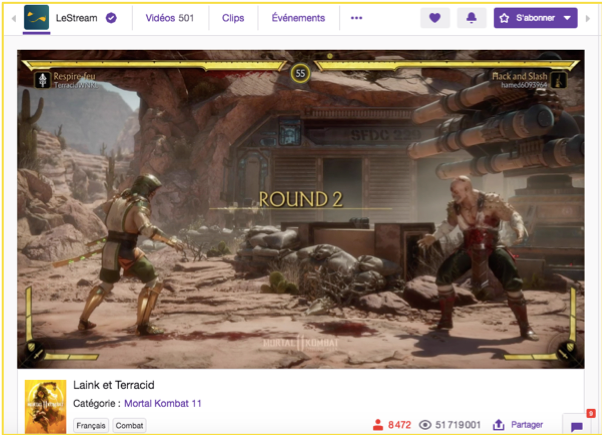Screen dimensions: 602x435
Task: Select the Français tag
Action: point(91,425)
